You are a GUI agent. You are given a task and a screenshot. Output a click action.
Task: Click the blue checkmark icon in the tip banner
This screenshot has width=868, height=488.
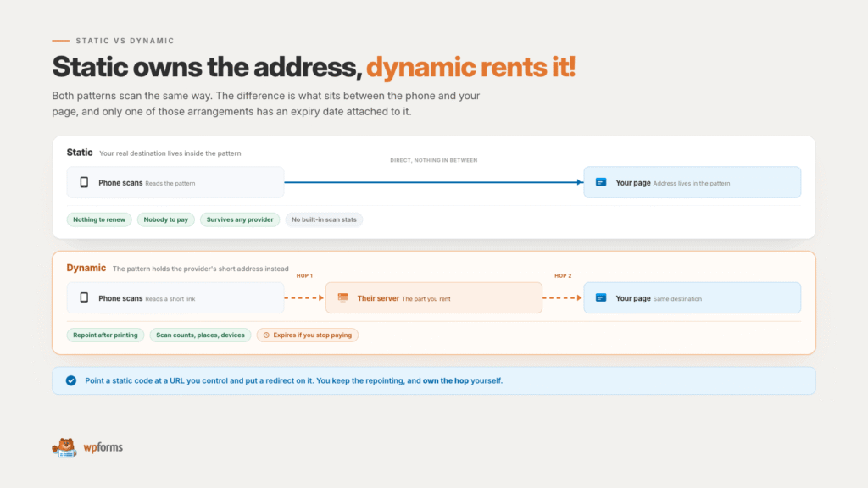click(71, 380)
